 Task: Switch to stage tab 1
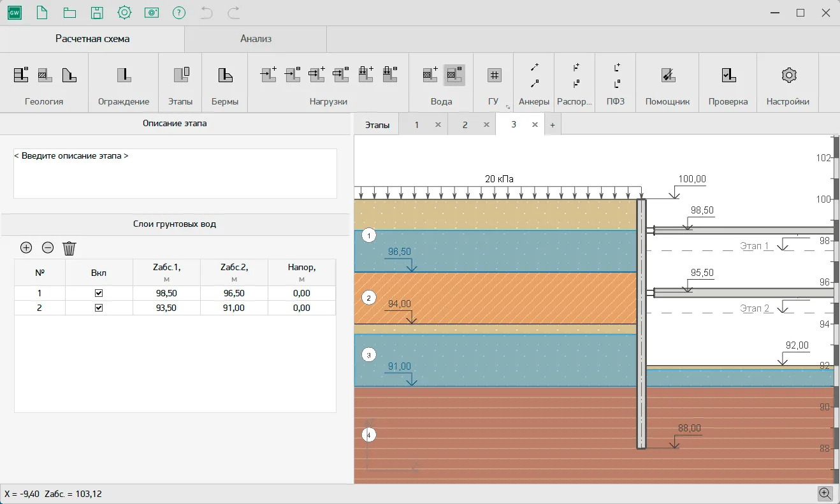tap(417, 125)
